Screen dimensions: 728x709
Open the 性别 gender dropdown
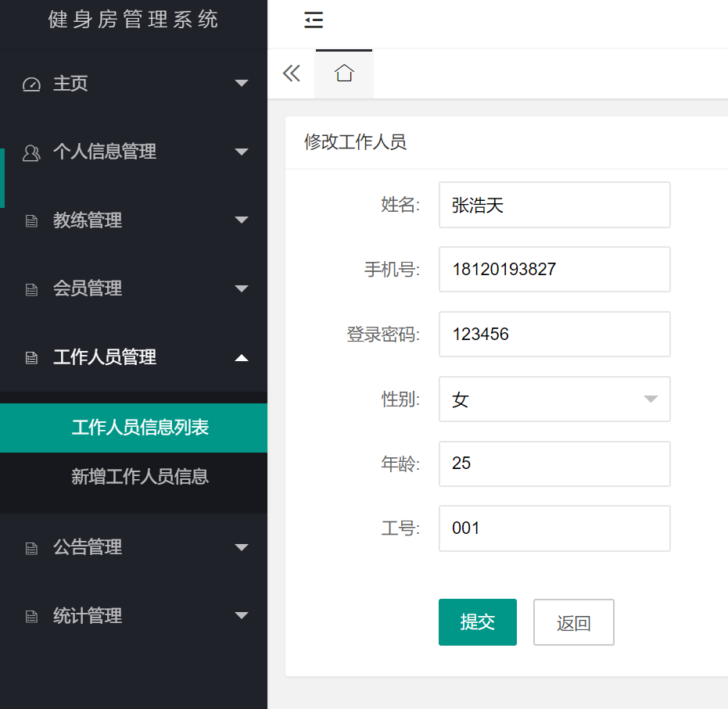(554, 399)
